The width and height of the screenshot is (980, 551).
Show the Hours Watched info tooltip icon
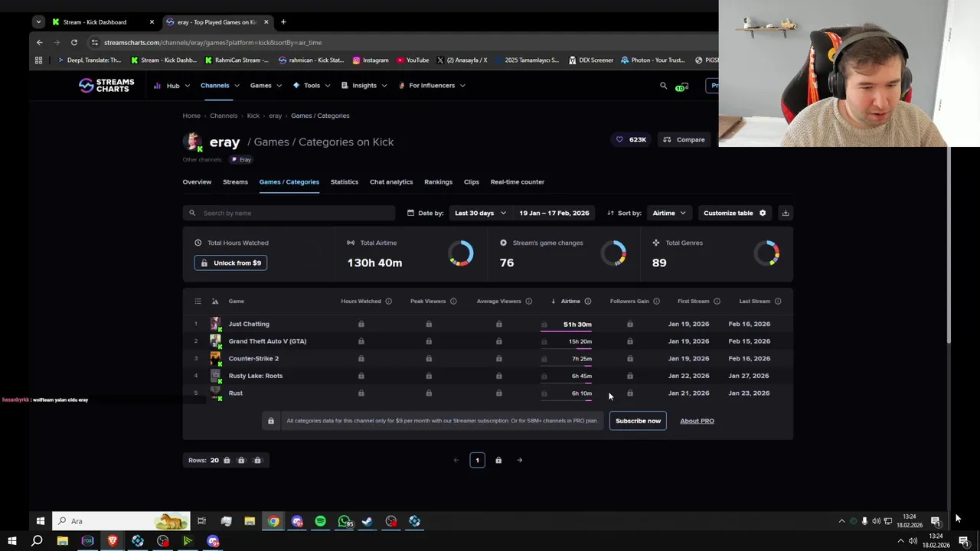[x=388, y=302]
